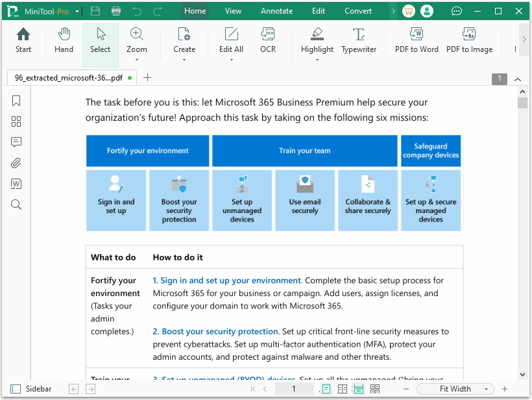This screenshot has height=400, width=532.
Task: Select the Highlight tool
Action: pyautogui.click(x=317, y=41)
